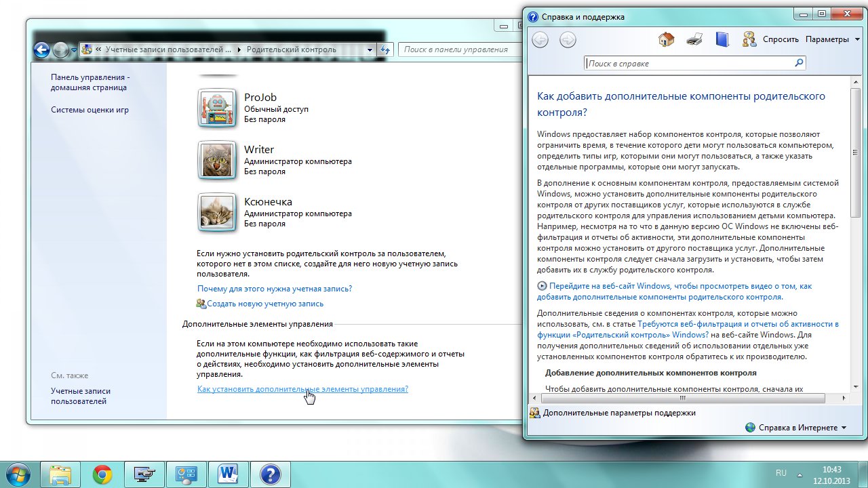Go back in the Control Panel window
The image size is (868, 488).
(41, 49)
